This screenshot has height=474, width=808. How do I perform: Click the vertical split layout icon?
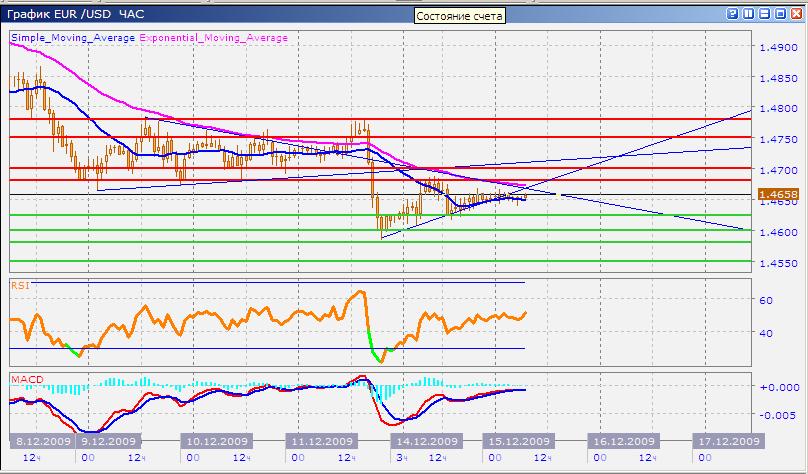[750, 13]
